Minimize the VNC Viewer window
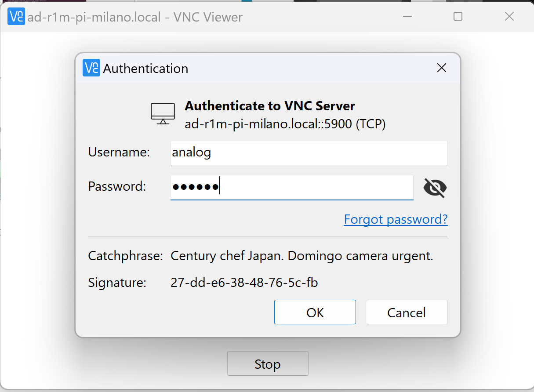This screenshot has width=534, height=392. 407,17
